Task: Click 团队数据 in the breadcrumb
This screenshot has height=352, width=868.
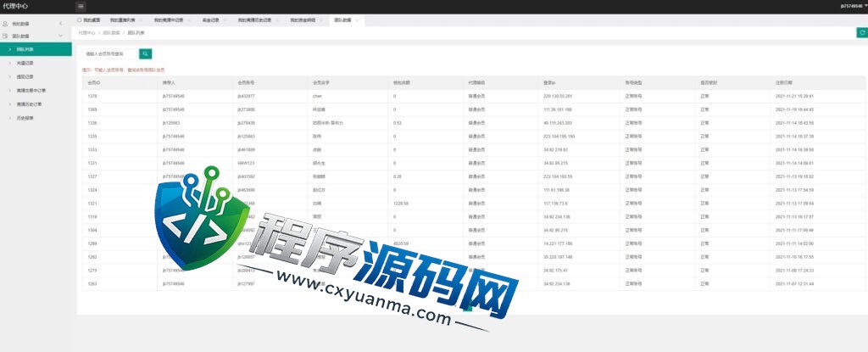Action: click(x=111, y=33)
